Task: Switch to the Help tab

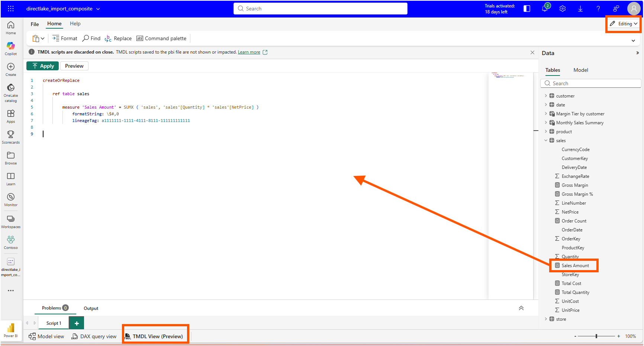Action: (75, 23)
